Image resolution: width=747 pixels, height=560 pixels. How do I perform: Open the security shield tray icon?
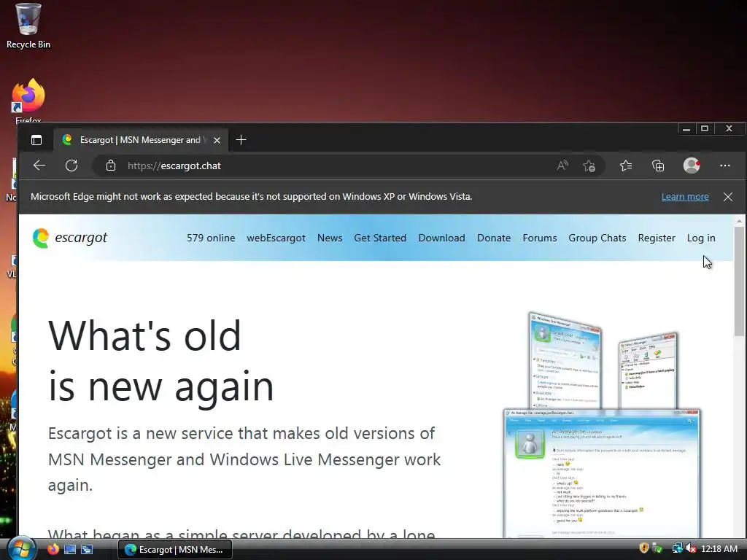[643, 548]
